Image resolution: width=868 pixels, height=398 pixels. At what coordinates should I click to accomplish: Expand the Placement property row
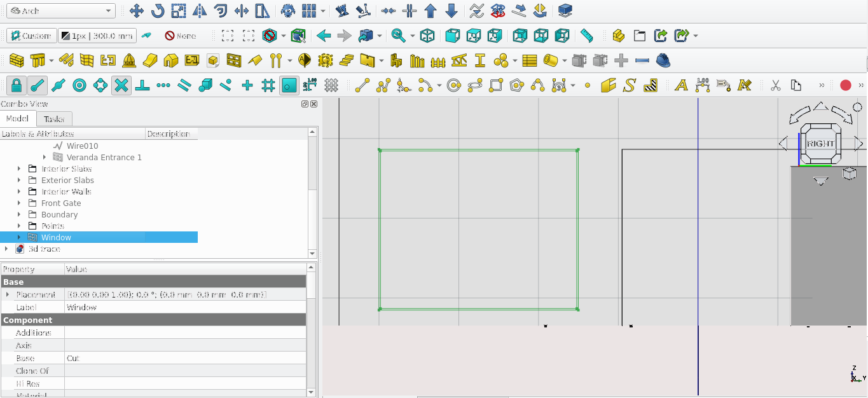click(x=8, y=295)
